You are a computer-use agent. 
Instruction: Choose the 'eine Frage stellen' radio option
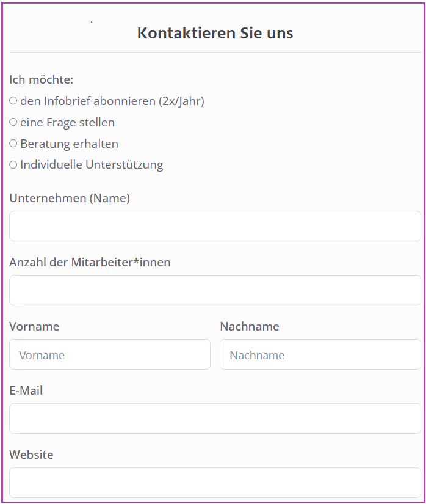point(13,122)
